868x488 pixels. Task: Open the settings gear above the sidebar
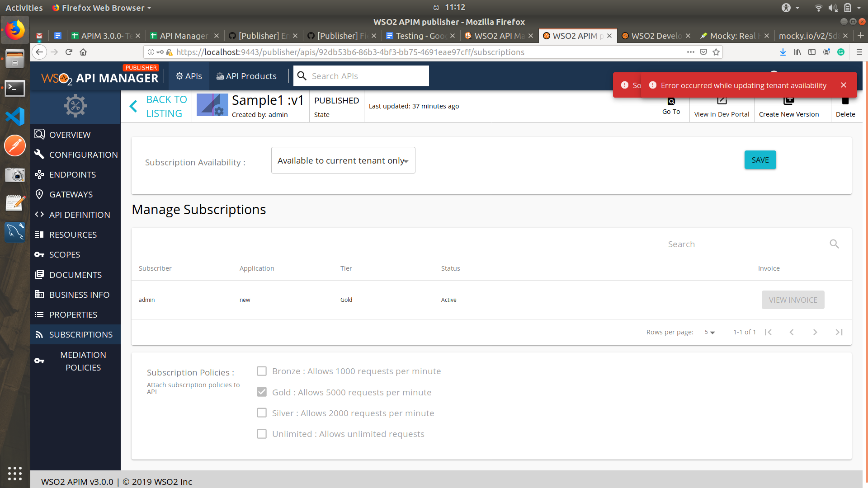pyautogui.click(x=75, y=106)
